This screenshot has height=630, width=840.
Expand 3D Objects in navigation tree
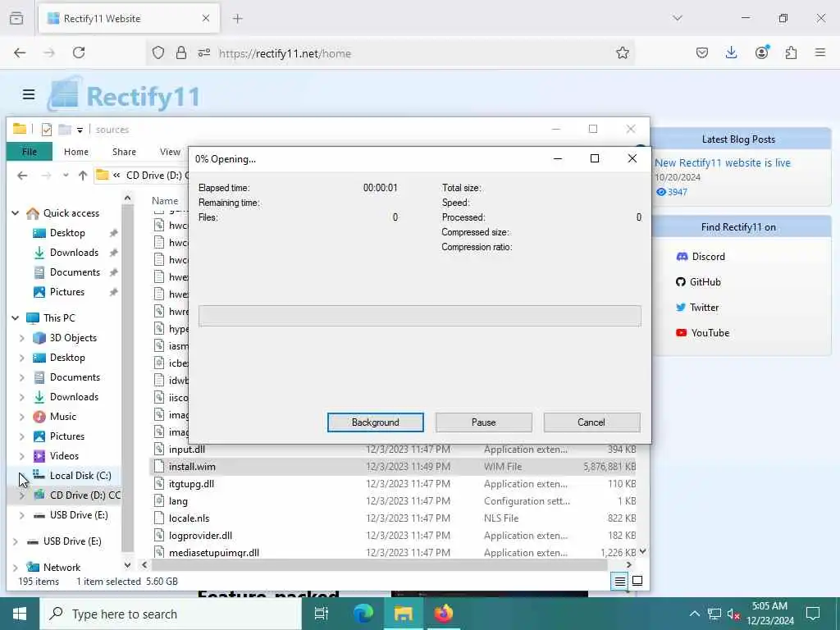[x=22, y=338]
